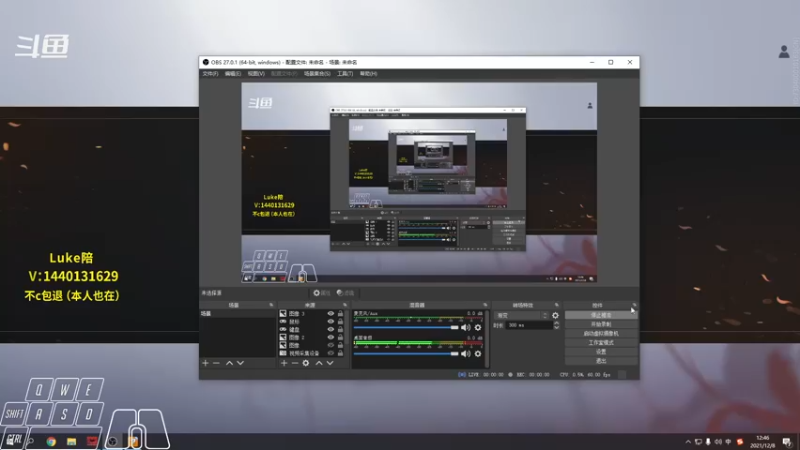
Task: Open 设置 settings in the controls panel
Action: coord(601,352)
